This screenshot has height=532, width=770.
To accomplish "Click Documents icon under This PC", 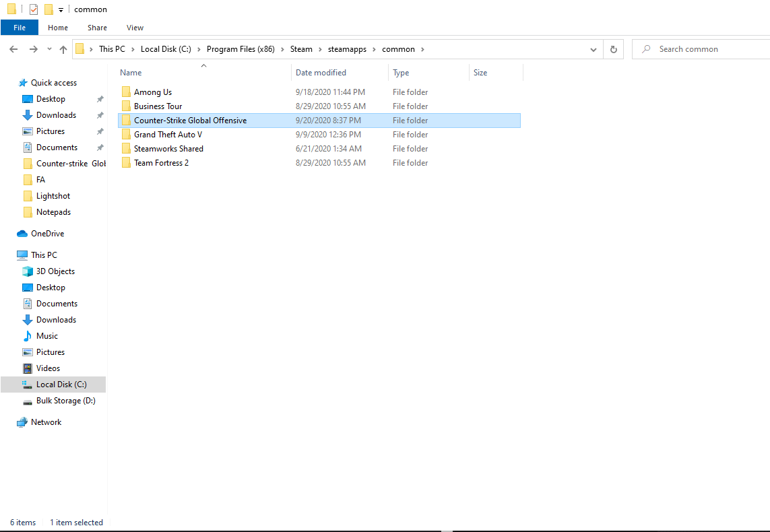I will point(28,304).
